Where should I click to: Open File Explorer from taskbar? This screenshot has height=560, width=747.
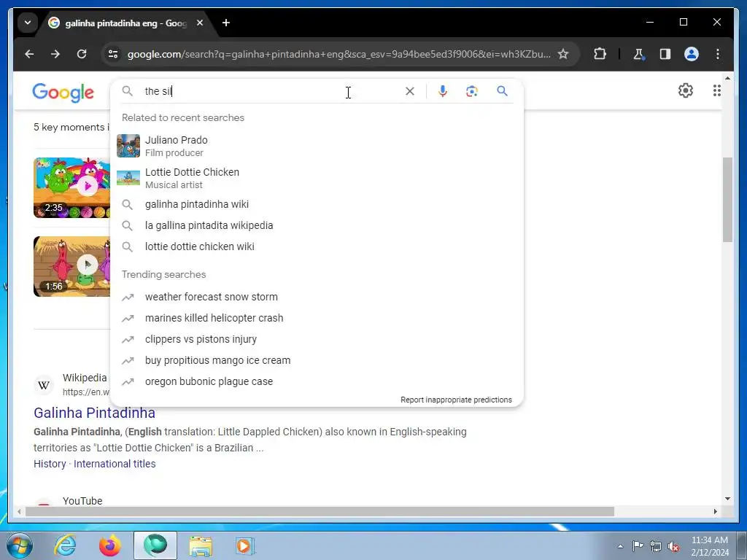[201, 545]
